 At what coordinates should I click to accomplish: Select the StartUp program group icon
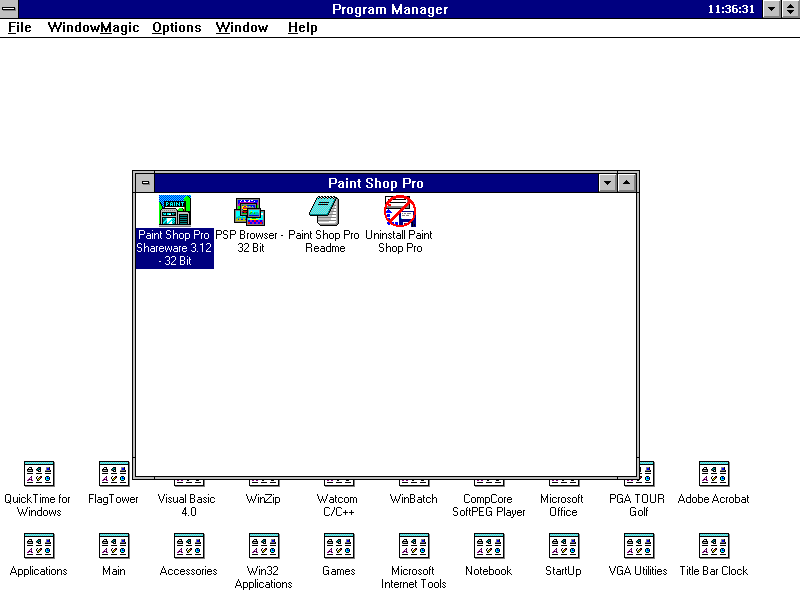[563, 546]
